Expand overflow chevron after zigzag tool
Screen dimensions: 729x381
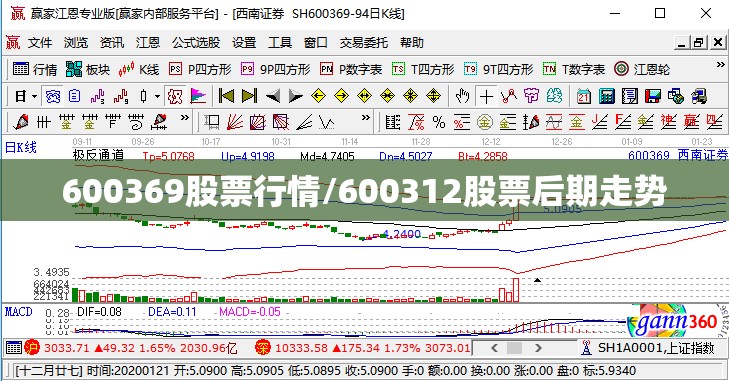point(366,118)
